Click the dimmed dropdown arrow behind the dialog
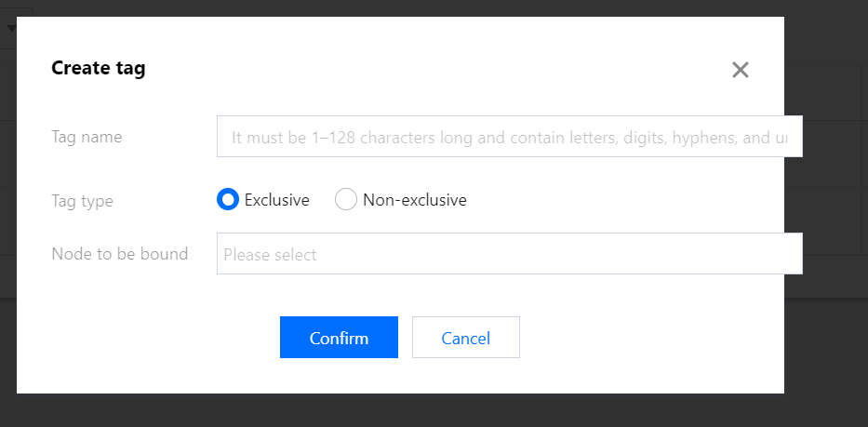 coord(12,28)
